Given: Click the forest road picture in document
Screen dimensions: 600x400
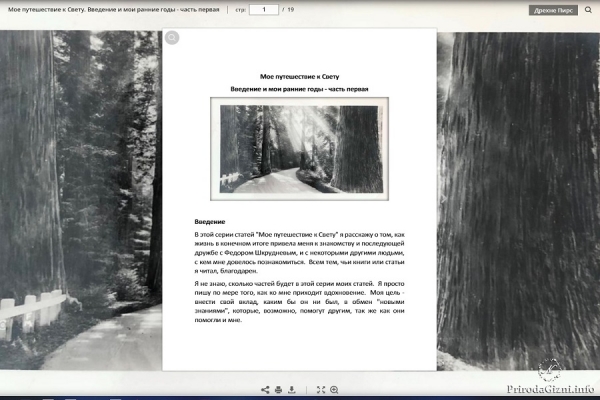Looking at the screenshot, I should click(x=300, y=149).
